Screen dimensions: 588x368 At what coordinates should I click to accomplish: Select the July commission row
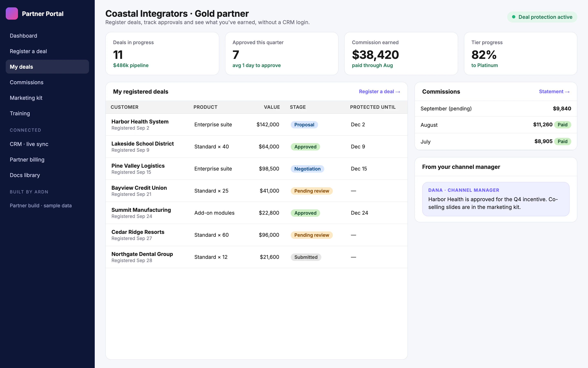(496, 141)
